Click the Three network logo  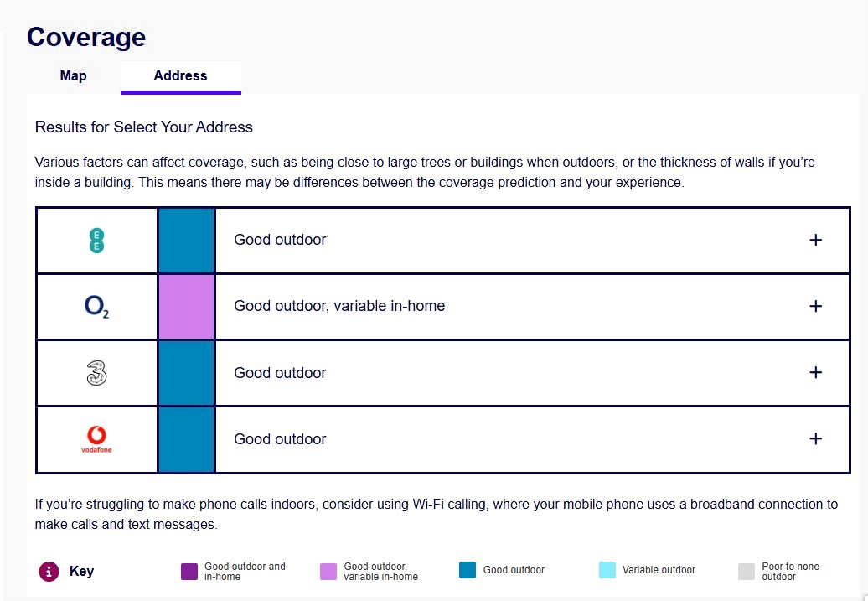coord(97,373)
